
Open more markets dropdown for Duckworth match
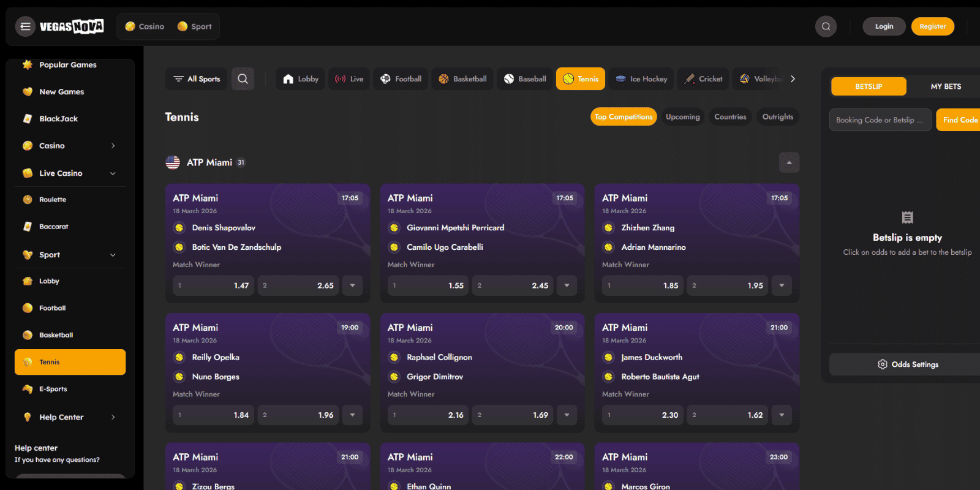(782, 415)
